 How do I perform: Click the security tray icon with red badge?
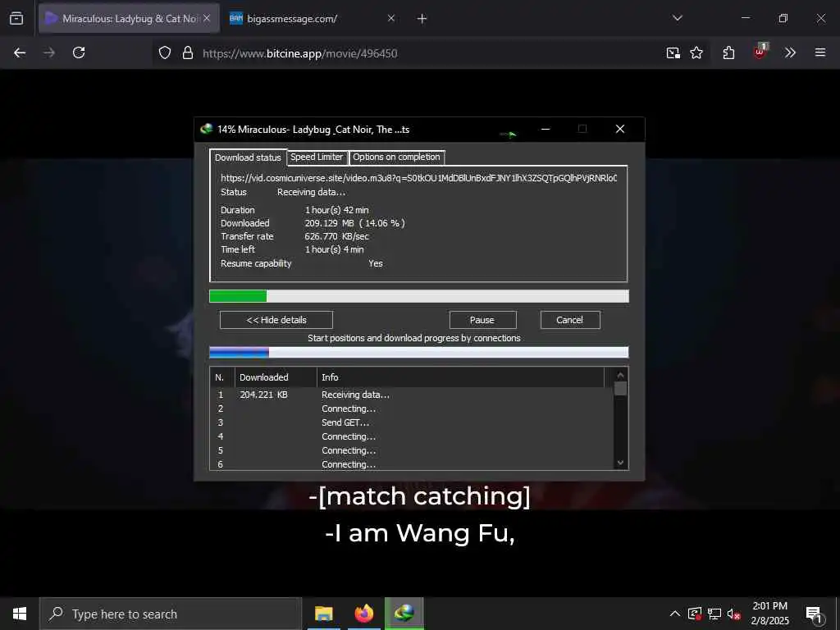(695, 614)
